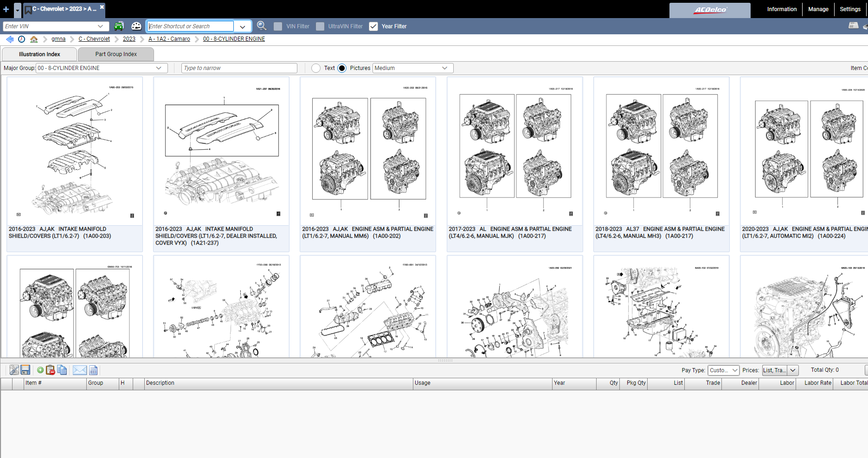Add an item with the green plus icon
Viewport: 868px width, 458px height.
(x=40, y=370)
